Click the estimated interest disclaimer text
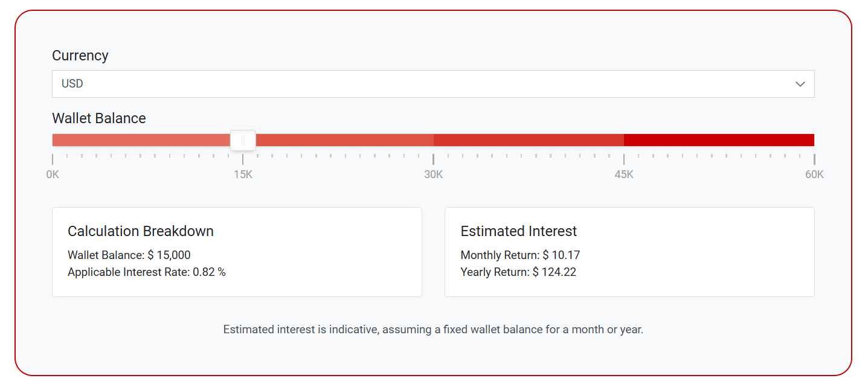 [433, 330]
